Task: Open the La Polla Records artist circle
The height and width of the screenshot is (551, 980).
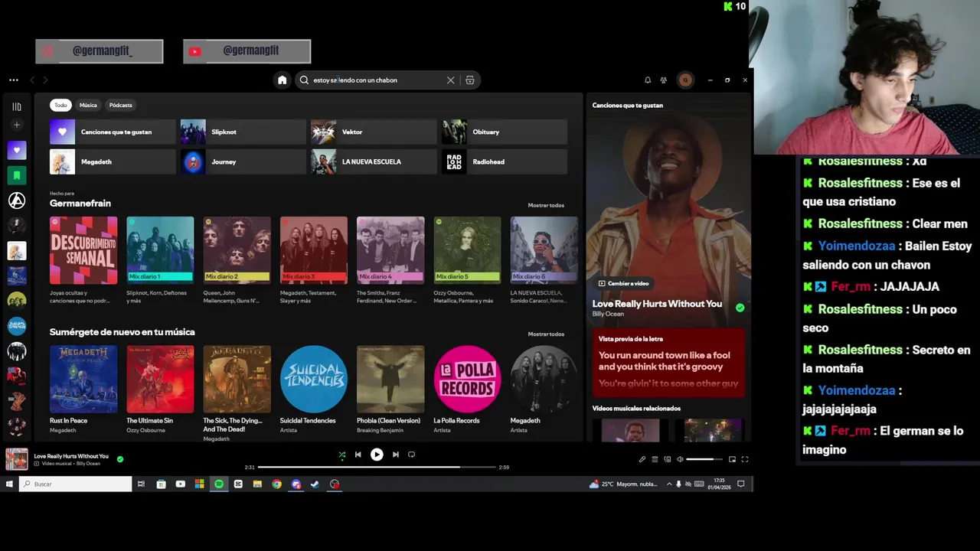Action: 467,379
